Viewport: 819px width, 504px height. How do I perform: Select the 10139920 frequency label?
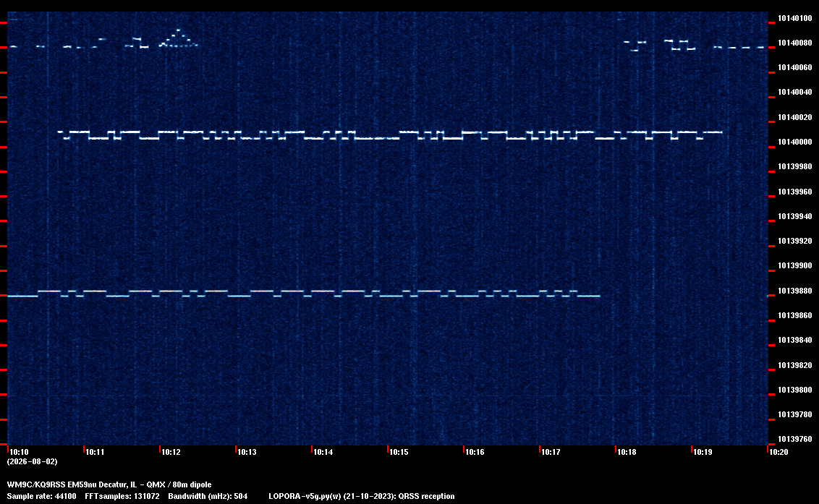click(794, 241)
